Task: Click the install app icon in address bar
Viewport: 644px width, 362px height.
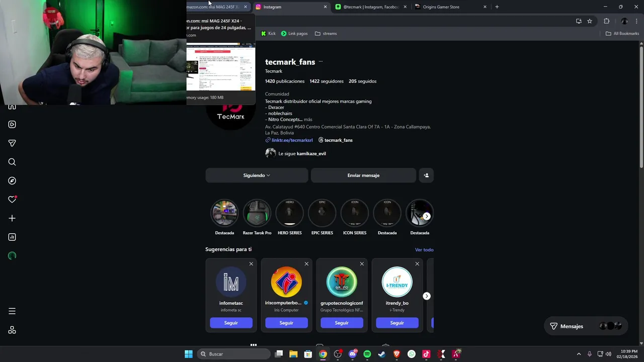Action: click(579, 21)
